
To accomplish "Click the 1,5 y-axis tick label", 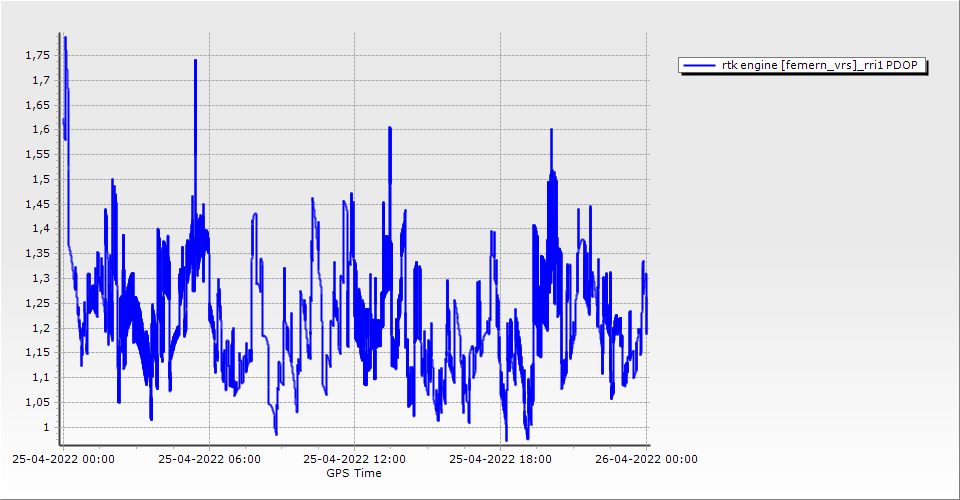I will [x=40, y=179].
